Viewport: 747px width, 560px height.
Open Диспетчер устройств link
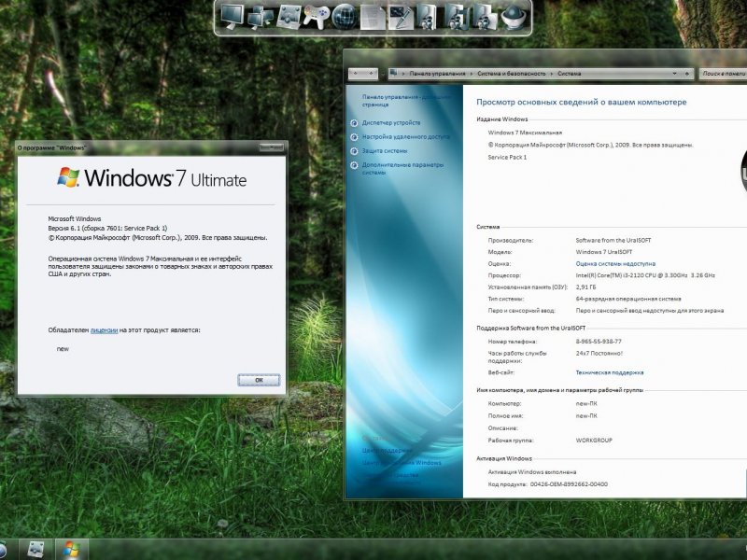pos(391,123)
